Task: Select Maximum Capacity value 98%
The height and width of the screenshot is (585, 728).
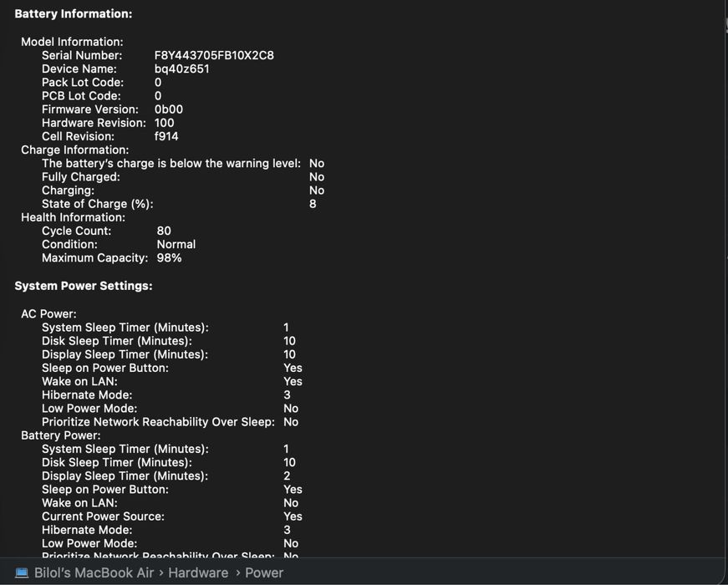Action: (169, 257)
